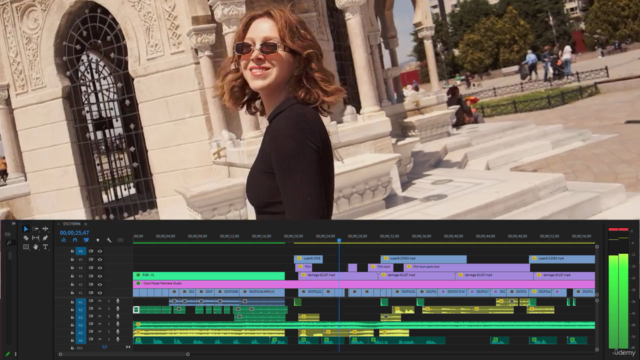640x360 pixels.
Task: Toggle insert and overwrite sequences as nests
Action: pos(64,240)
